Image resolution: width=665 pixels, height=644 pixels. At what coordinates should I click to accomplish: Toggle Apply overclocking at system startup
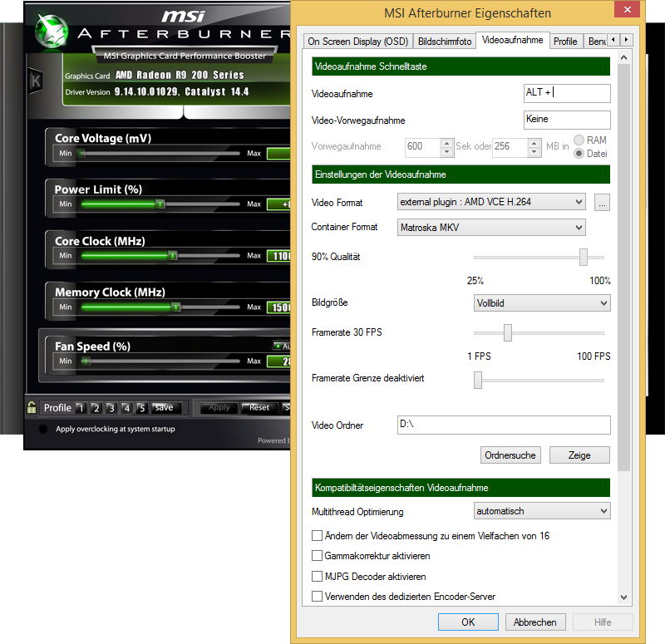tap(43, 429)
